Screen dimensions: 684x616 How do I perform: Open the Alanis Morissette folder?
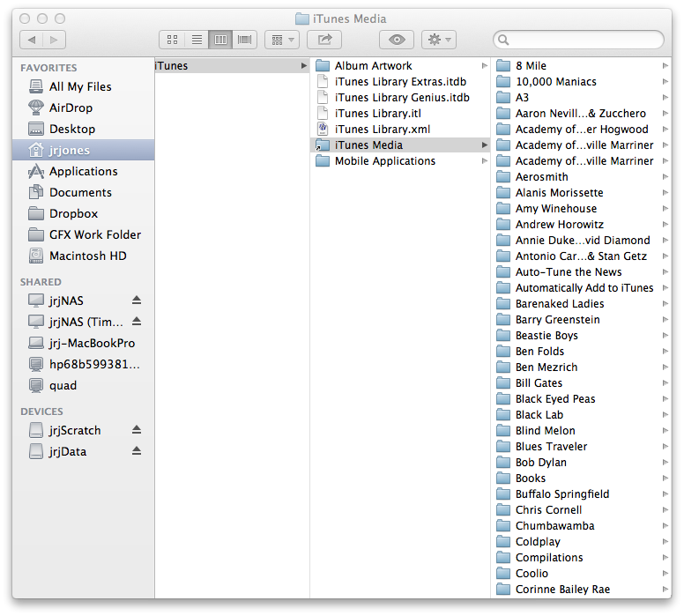point(582,192)
